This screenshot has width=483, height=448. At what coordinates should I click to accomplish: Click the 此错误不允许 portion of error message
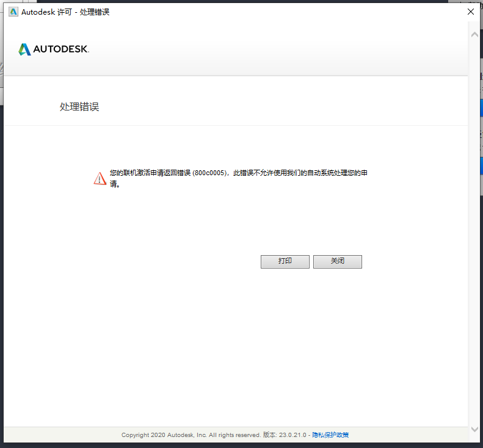(256, 173)
